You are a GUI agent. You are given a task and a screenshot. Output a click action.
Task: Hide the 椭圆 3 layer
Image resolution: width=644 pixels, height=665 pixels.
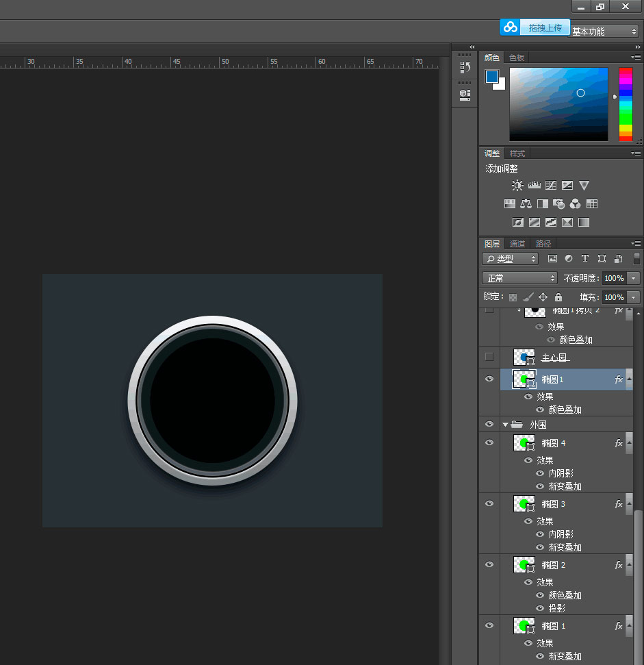point(489,503)
